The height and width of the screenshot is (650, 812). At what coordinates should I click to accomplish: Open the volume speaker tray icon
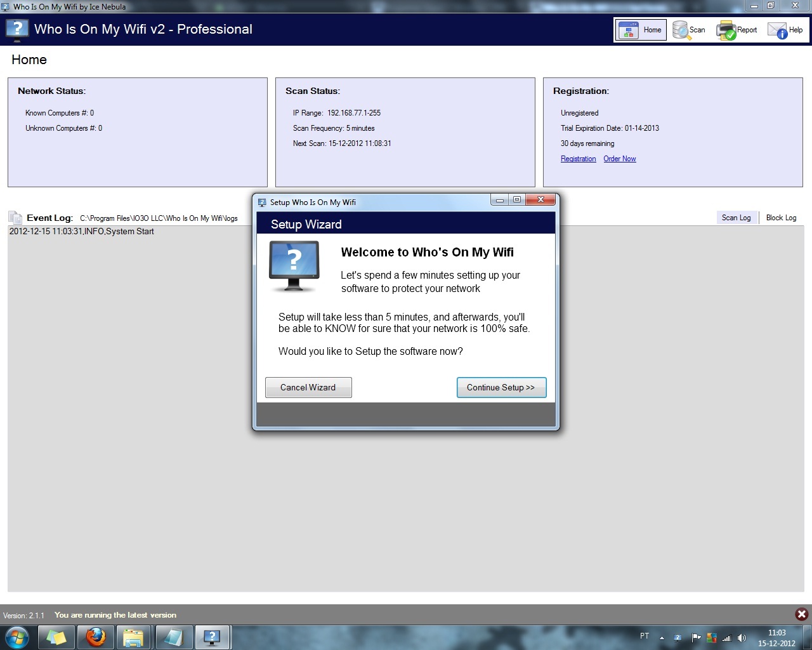[x=742, y=638]
